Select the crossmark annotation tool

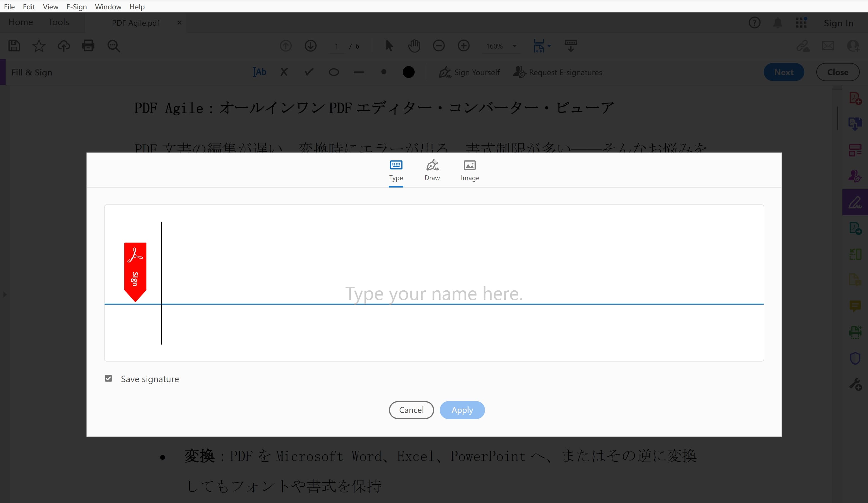click(x=283, y=72)
